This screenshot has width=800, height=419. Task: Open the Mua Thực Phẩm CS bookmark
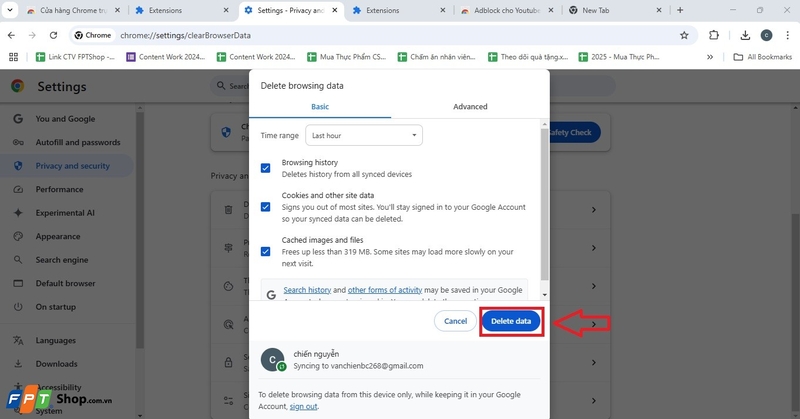[x=347, y=57]
